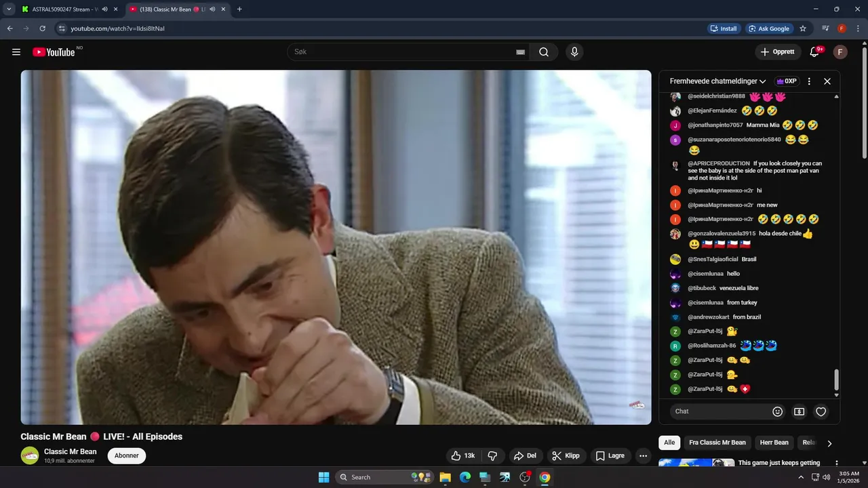Switch to ASTRAL5090247 Stream tab
The image size is (868, 488).
pyautogui.click(x=64, y=9)
